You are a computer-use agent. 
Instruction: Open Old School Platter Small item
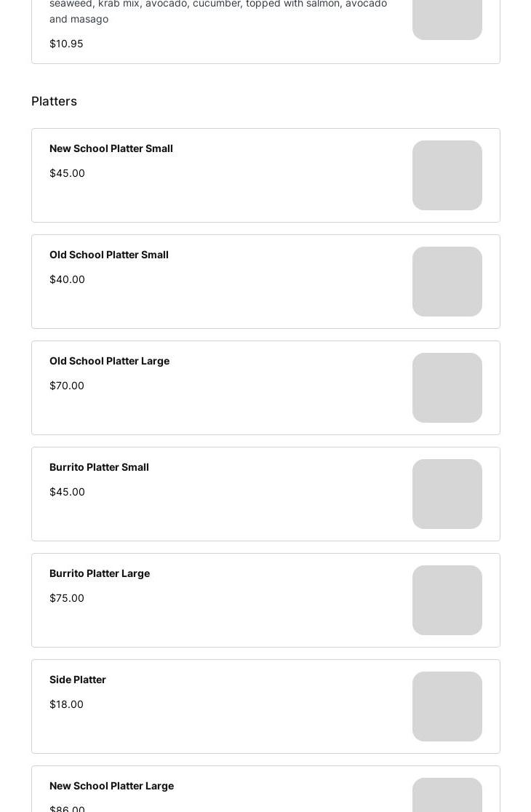click(x=109, y=255)
